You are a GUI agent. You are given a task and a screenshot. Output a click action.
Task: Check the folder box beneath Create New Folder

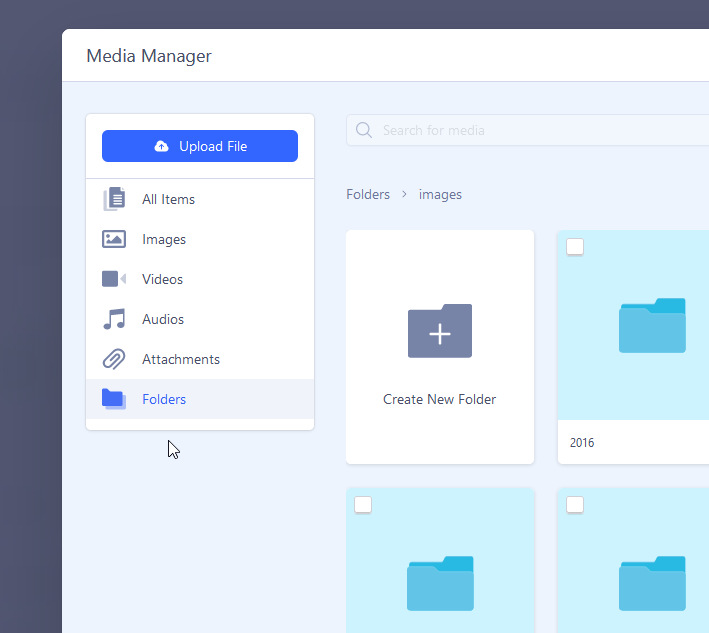click(x=363, y=505)
